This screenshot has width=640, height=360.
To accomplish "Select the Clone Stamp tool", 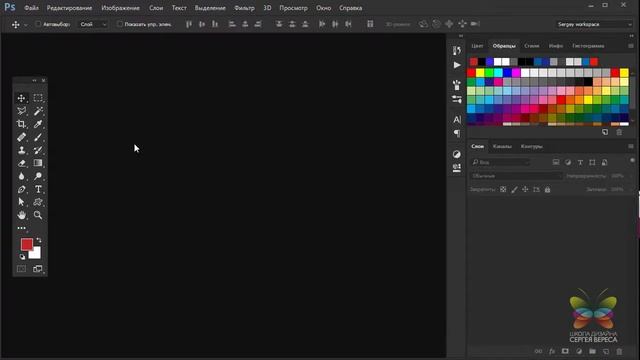I will tap(21, 150).
